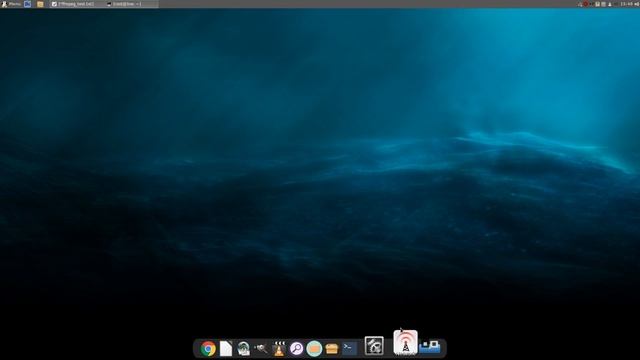Screen dimensions: 640x360
Task: Launch the radio antenna wireless app
Action: click(405, 342)
